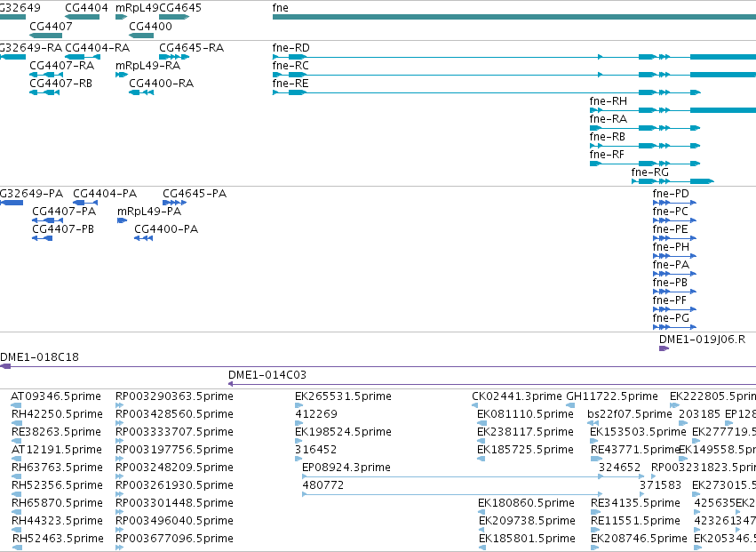Viewport: 756px width, 552px height.
Task: Select the AT09346.5prime EST label
Action: (56, 396)
